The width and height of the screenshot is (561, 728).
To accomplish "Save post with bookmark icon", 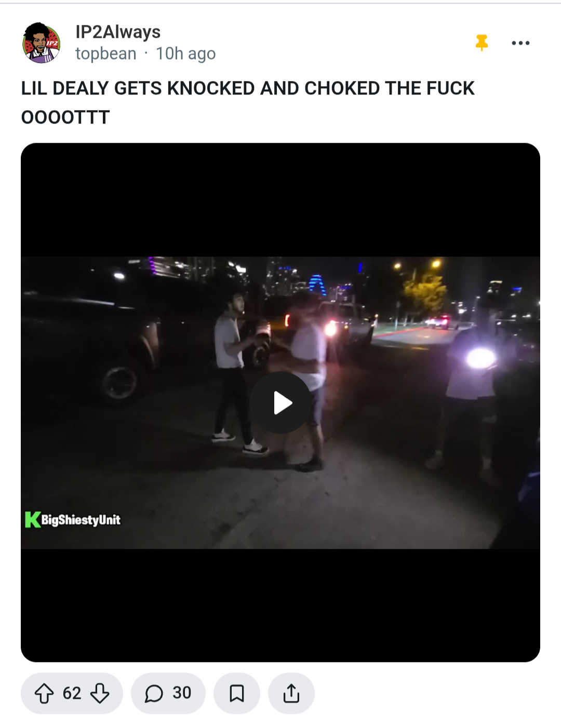I will (237, 693).
